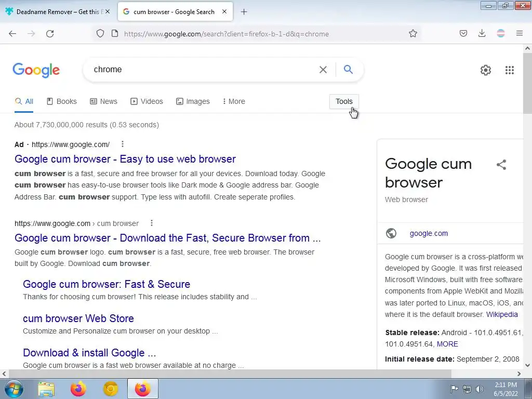Click the forward navigation arrow
This screenshot has height=399, width=532.
click(x=31, y=34)
